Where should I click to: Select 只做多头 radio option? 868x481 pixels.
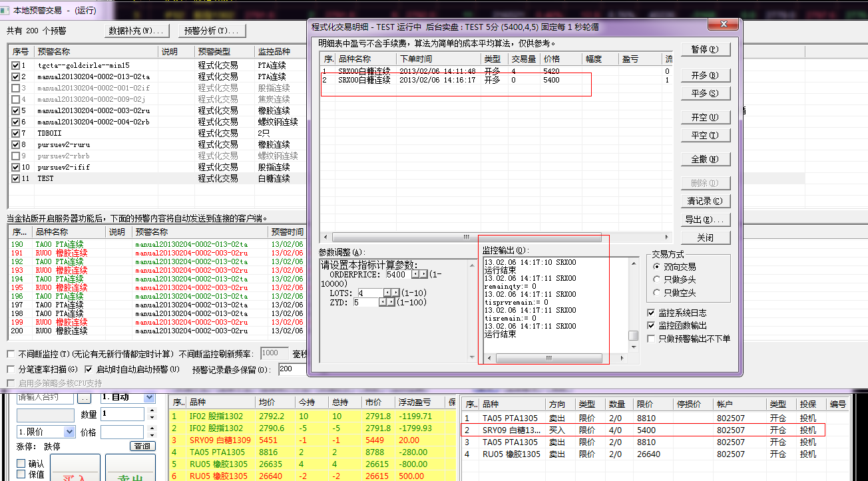[657, 279]
